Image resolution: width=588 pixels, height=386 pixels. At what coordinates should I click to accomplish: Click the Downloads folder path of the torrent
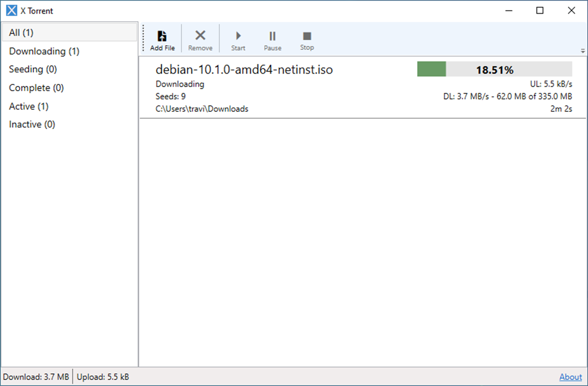[x=202, y=108]
